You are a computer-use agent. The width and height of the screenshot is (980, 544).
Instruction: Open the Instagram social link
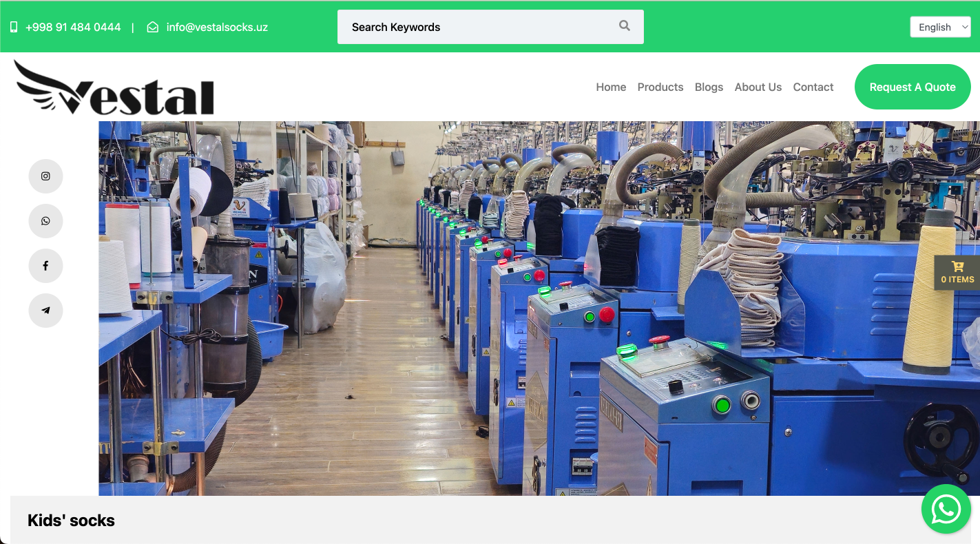[x=45, y=176]
